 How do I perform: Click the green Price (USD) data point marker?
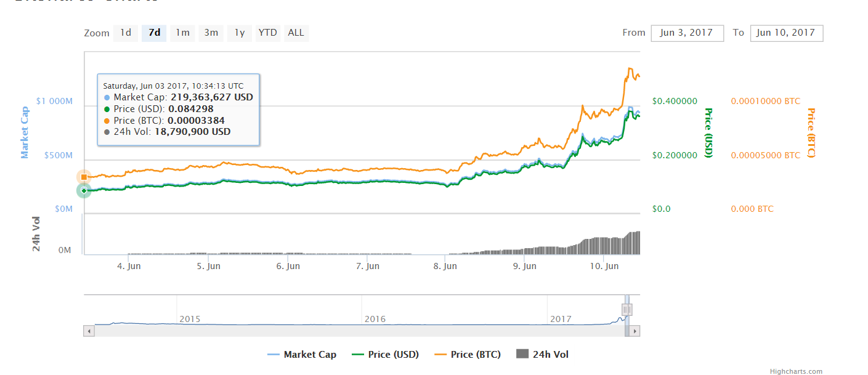[x=84, y=190]
